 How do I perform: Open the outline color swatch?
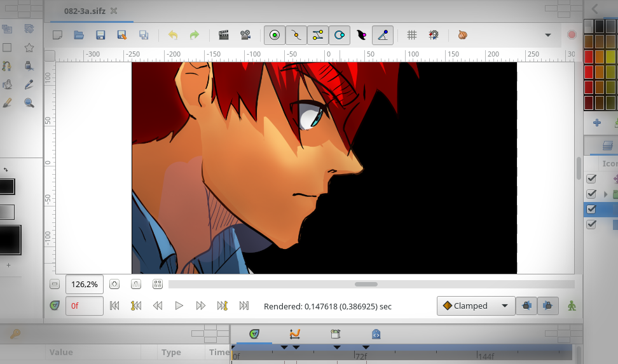pyautogui.click(x=7, y=187)
